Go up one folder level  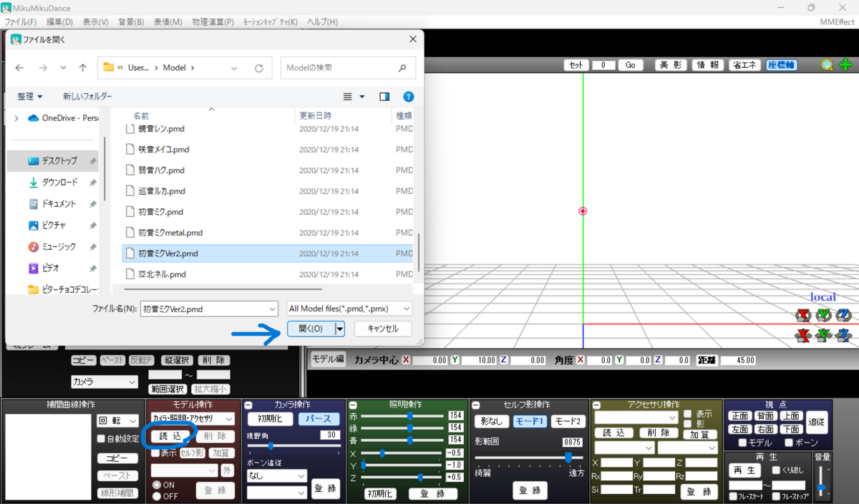(83, 68)
